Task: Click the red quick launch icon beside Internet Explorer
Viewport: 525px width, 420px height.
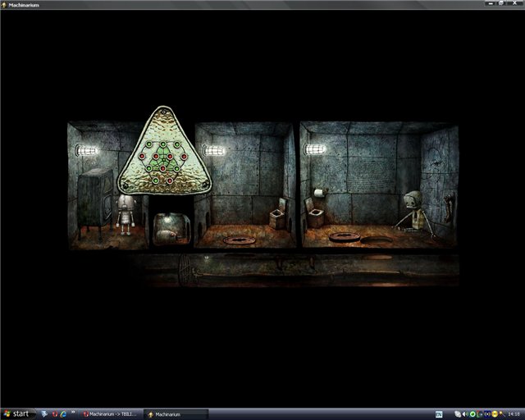Action: click(x=55, y=414)
